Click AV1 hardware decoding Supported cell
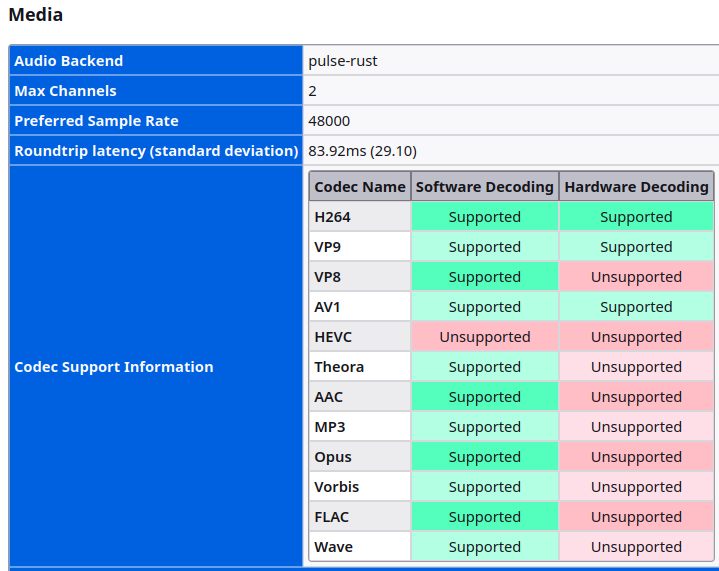 [x=636, y=307]
